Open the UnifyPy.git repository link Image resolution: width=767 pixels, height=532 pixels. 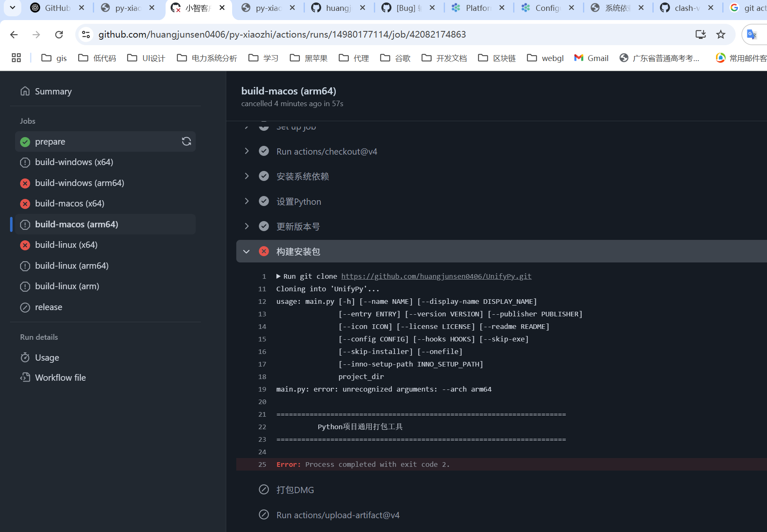[x=436, y=276]
